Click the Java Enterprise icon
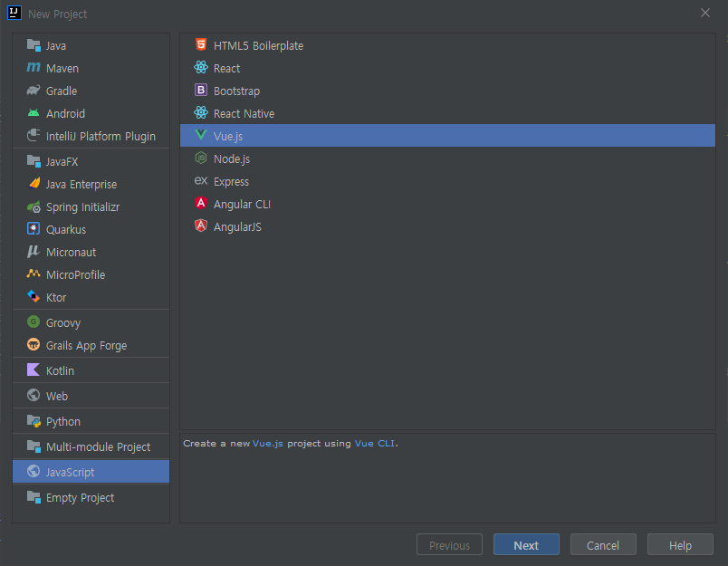 click(x=34, y=184)
